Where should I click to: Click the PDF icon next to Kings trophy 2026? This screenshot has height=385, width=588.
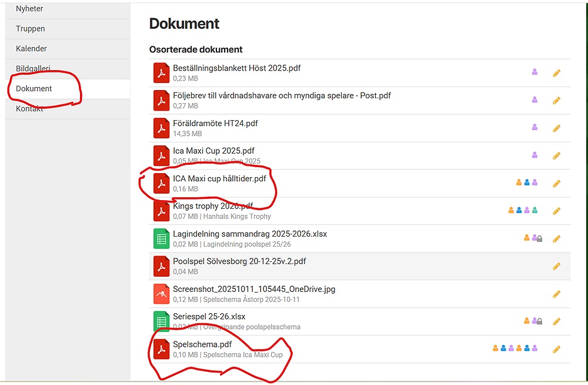pyautogui.click(x=161, y=211)
